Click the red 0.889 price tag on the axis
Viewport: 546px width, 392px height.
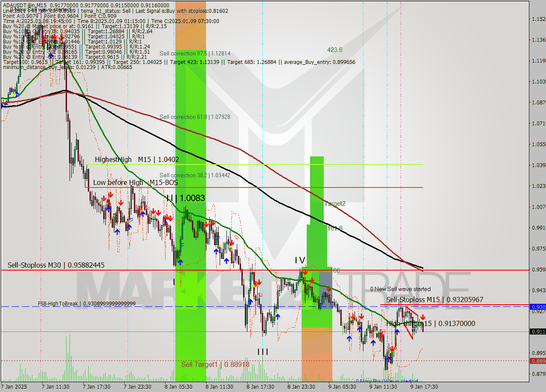click(x=537, y=361)
